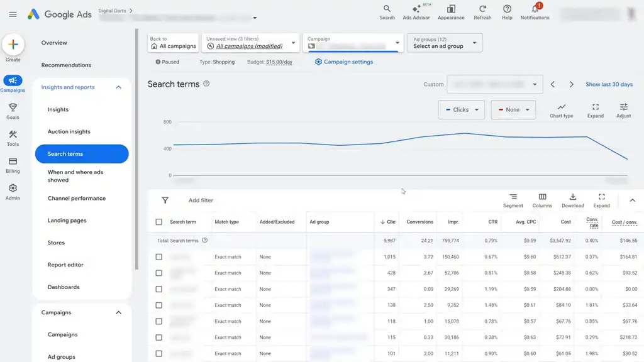Open Auction insights in sidebar

point(69,132)
